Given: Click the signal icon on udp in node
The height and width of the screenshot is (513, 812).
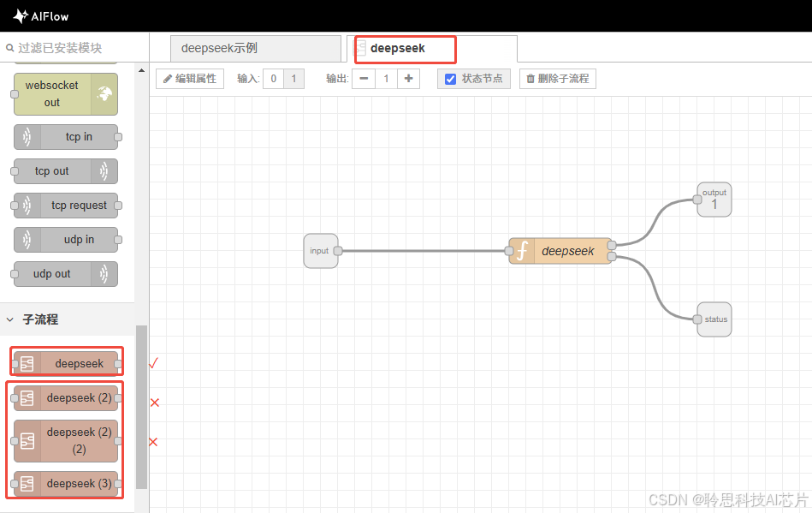Looking at the screenshot, I should 27,240.
